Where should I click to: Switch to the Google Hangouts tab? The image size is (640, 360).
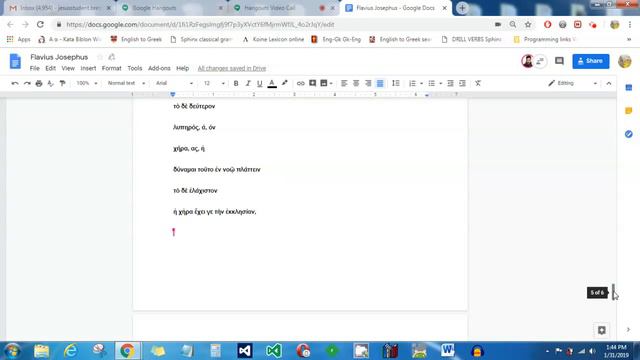point(172,8)
